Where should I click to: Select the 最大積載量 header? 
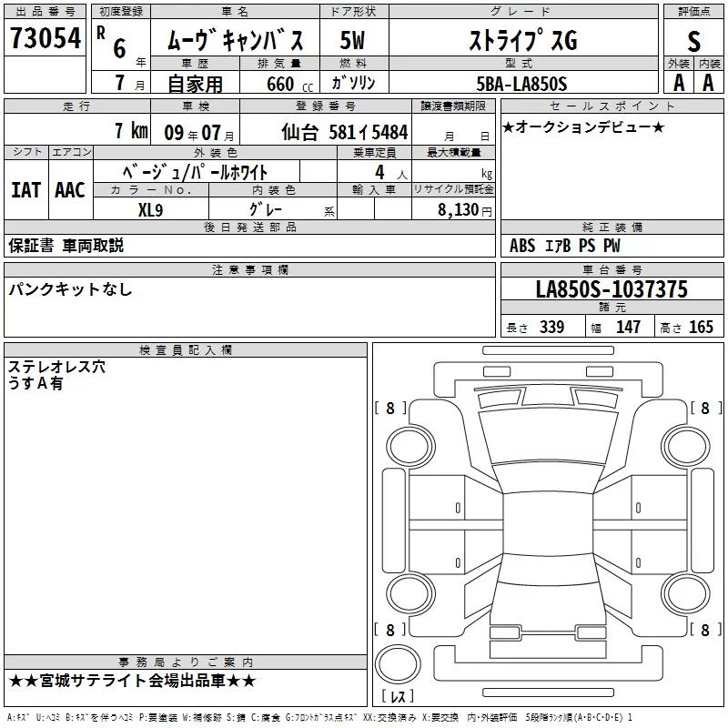tap(453, 152)
